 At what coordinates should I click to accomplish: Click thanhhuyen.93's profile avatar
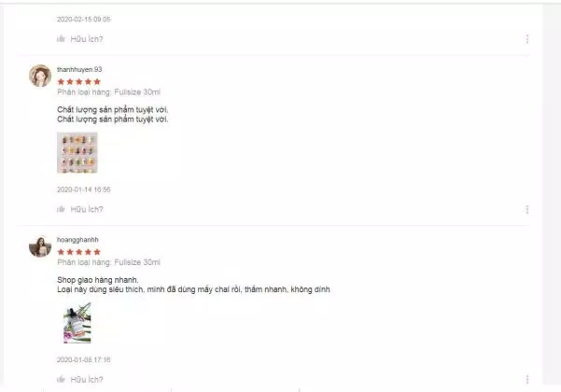(x=40, y=76)
